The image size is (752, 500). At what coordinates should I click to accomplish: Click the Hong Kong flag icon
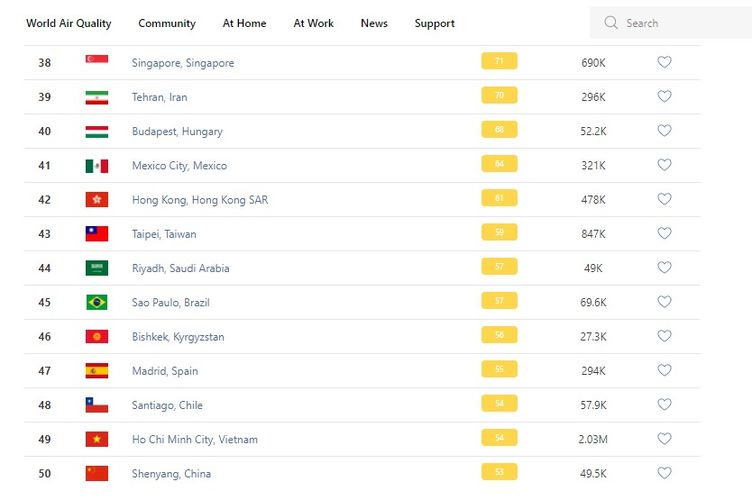tap(97, 200)
